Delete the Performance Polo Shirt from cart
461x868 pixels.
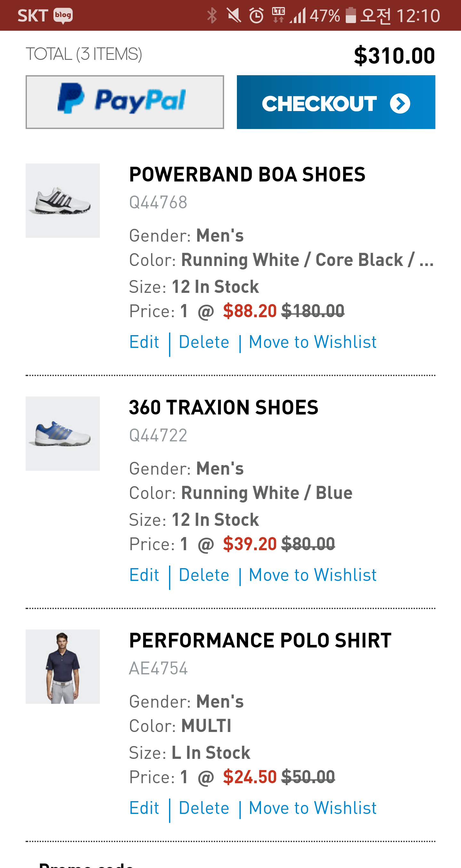(204, 808)
